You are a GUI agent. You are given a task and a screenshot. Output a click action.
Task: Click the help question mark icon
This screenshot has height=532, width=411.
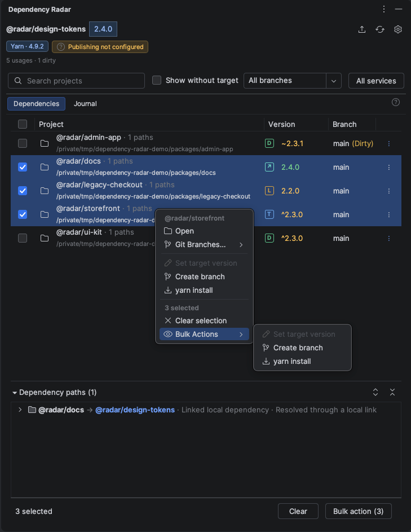pos(395,102)
